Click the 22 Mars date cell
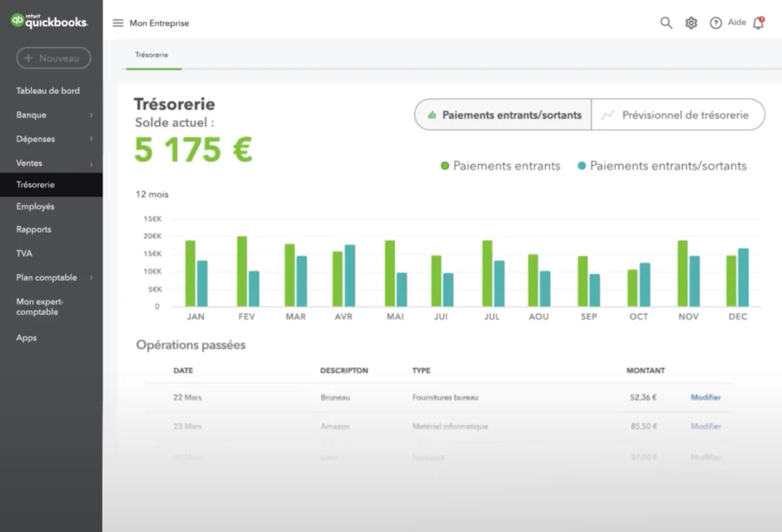The image size is (782, 532). 188,397
